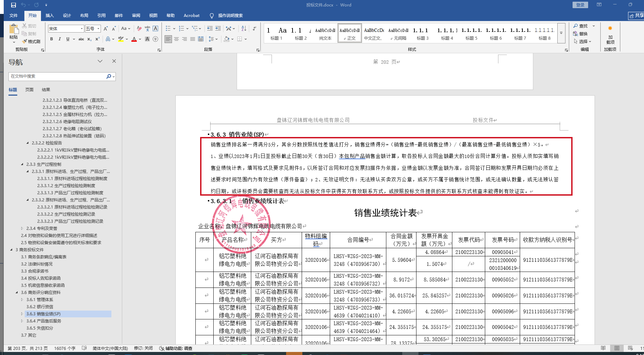Open the Change Case (Aa) dropdown
This screenshot has height=355, width=644.
click(126, 29)
